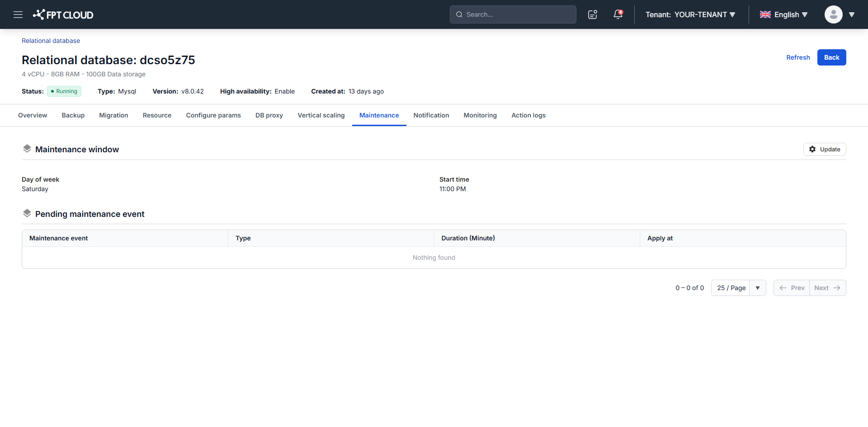Select the Vertical scaling tab
Viewport: 868px width, 427px height.
[x=321, y=115]
